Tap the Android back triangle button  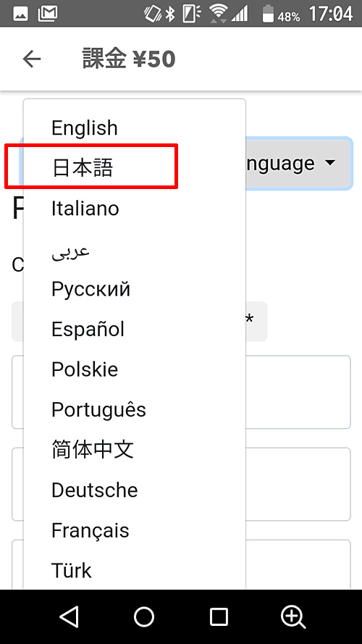[69, 616]
